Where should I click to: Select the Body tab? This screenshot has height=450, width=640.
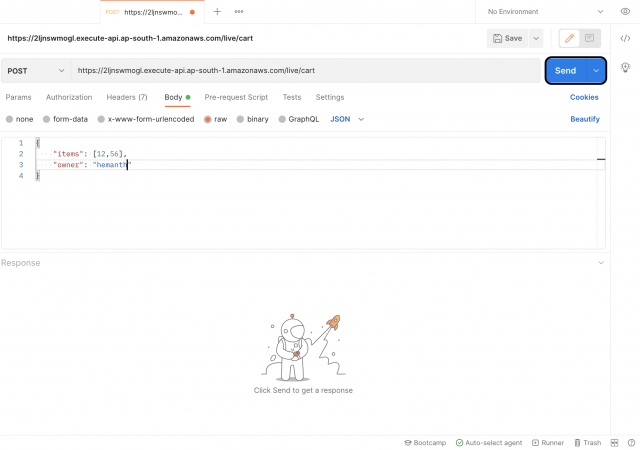coord(177,97)
